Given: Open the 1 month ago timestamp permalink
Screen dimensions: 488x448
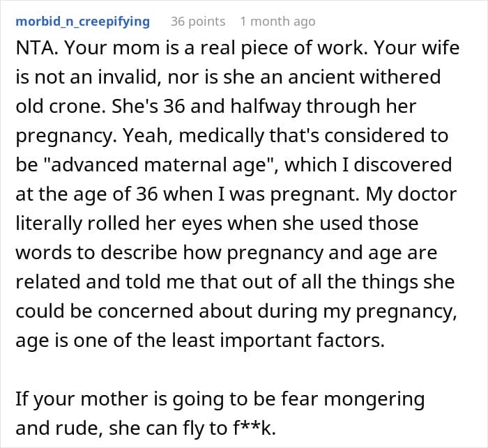Looking at the screenshot, I should click(277, 22).
